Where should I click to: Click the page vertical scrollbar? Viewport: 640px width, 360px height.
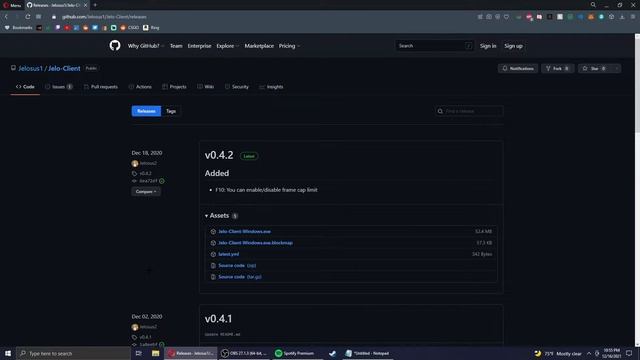637,86
